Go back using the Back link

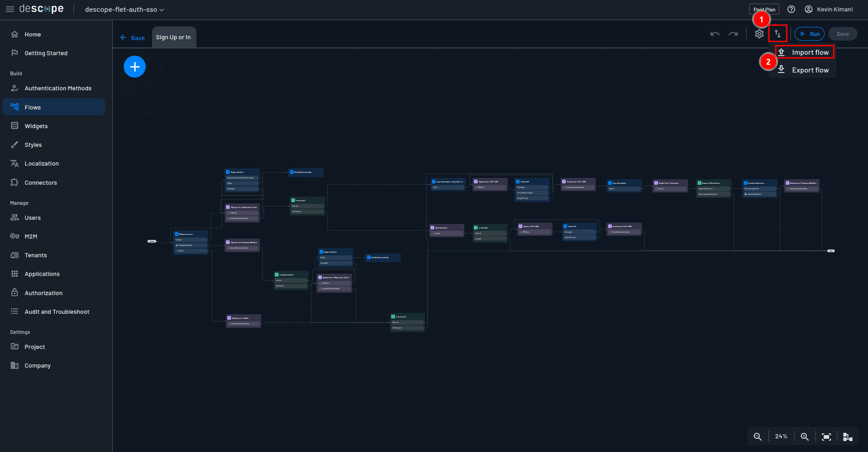132,38
